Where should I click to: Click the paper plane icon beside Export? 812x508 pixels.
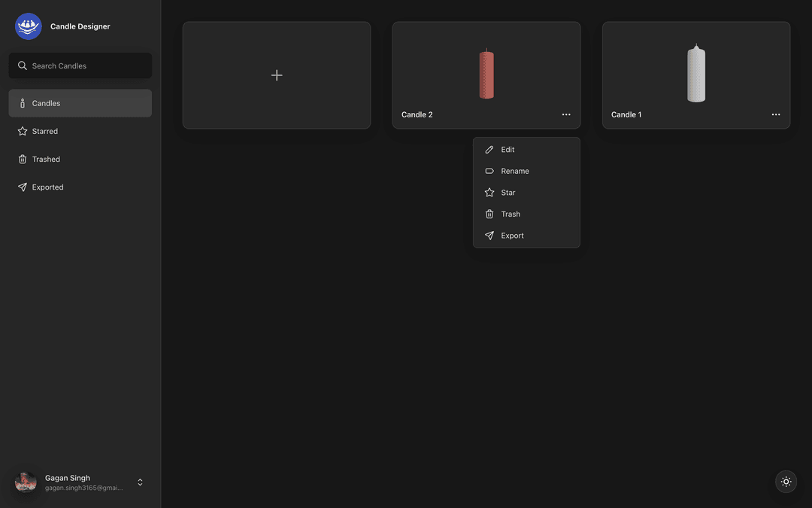click(489, 236)
